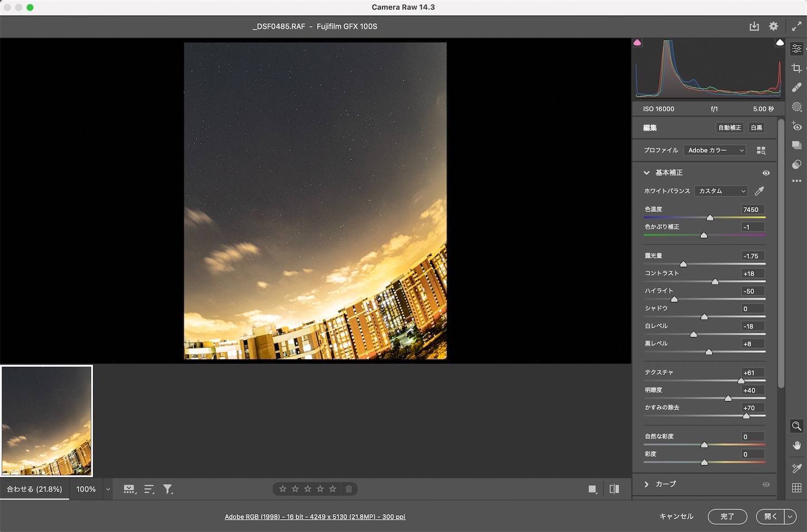The image size is (807, 532).
Task: Select the Hand tool
Action: tap(796, 445)
